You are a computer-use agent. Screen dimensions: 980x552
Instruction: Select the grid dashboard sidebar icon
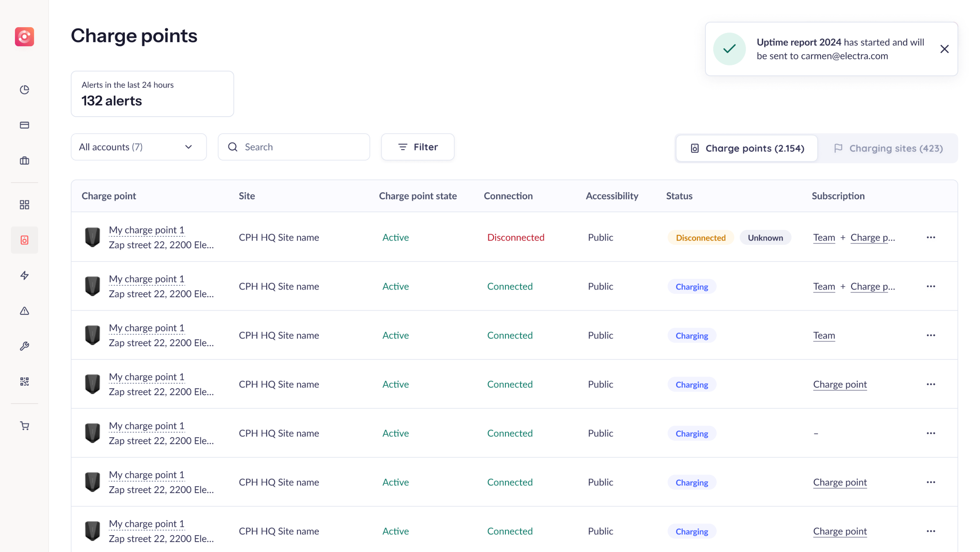(x=24, y=205)
